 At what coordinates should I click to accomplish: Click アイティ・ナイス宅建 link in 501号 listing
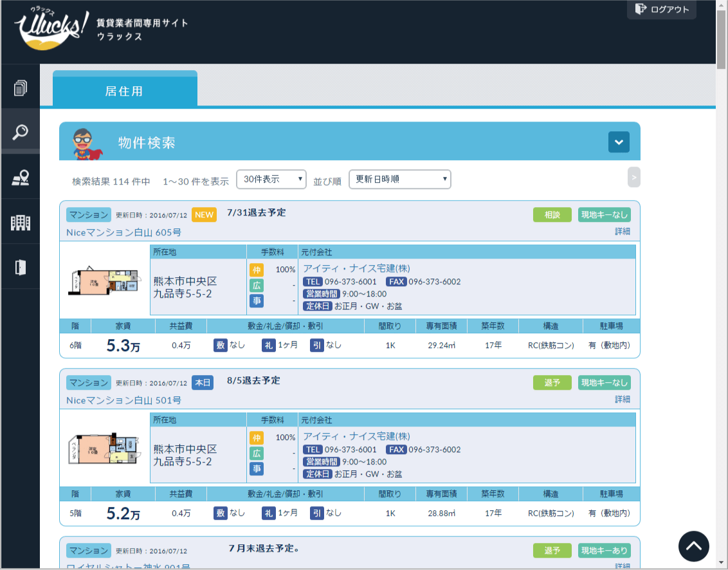click(356, 436)
